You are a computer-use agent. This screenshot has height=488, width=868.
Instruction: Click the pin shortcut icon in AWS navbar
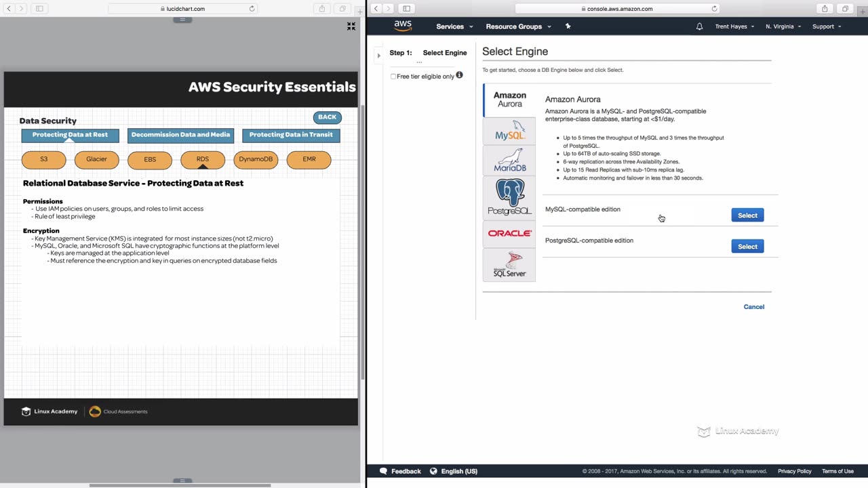568,26
